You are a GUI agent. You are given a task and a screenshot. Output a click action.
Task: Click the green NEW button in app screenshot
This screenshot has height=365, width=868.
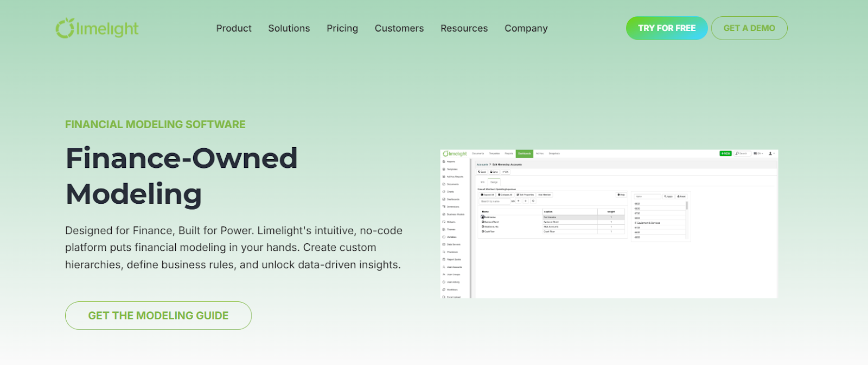pyautogui.click(x=726, y=153)
